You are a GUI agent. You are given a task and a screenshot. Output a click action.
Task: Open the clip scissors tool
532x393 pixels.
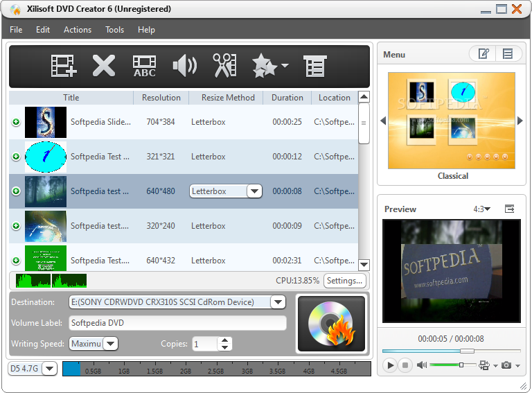click(224, 65)
